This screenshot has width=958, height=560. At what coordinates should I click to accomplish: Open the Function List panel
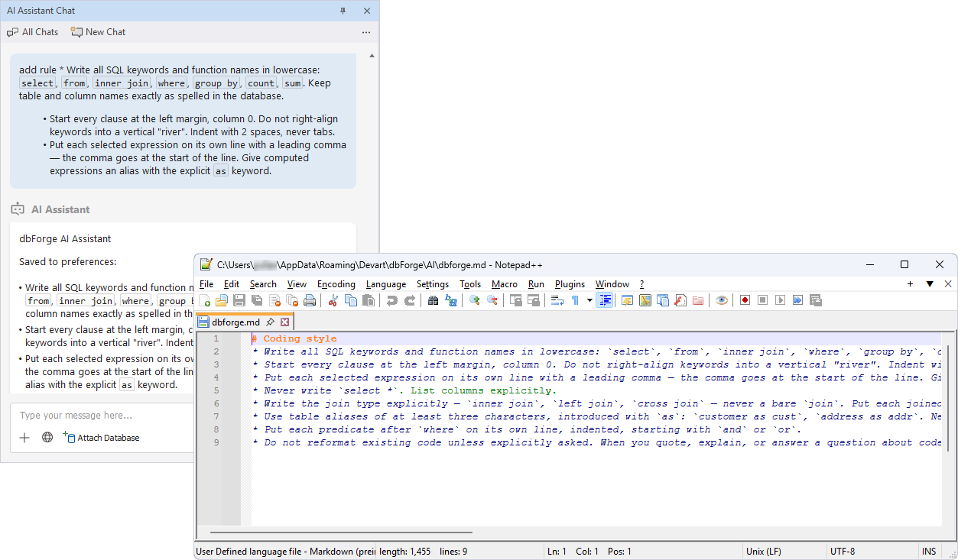(x=680, y=300)
